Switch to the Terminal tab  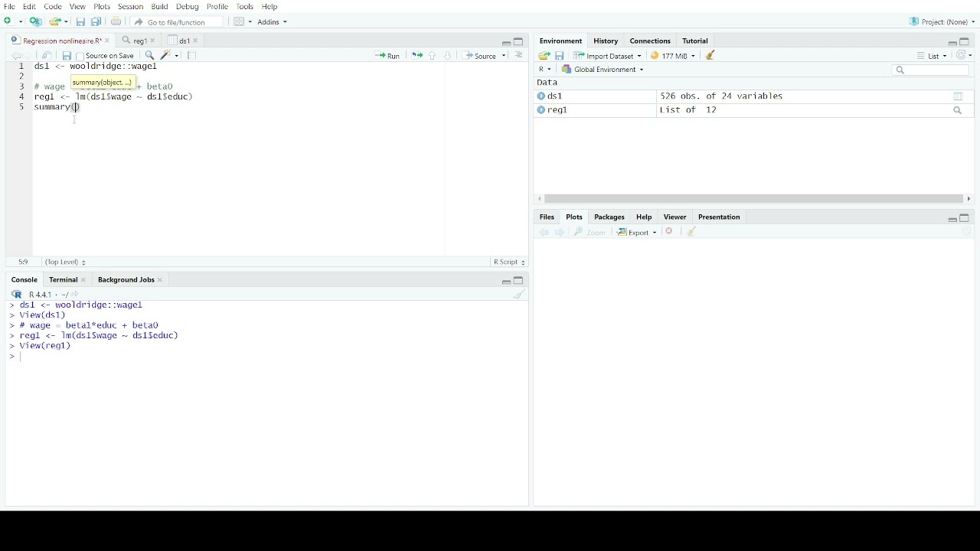(x=63, y=281)
